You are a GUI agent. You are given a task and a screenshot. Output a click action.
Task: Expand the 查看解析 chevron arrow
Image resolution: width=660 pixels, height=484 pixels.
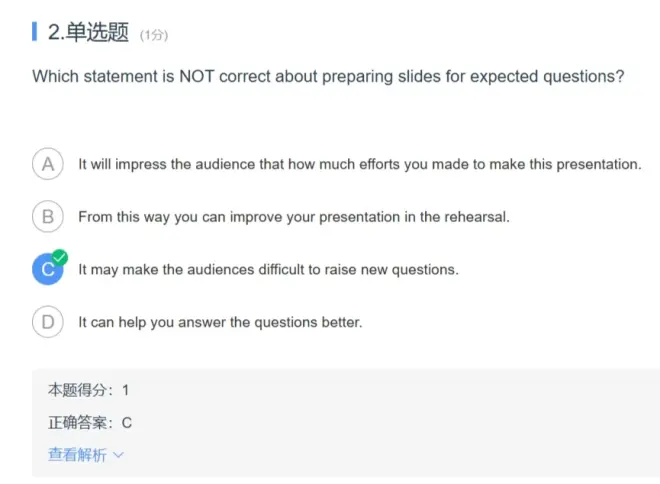pos(119,455)
